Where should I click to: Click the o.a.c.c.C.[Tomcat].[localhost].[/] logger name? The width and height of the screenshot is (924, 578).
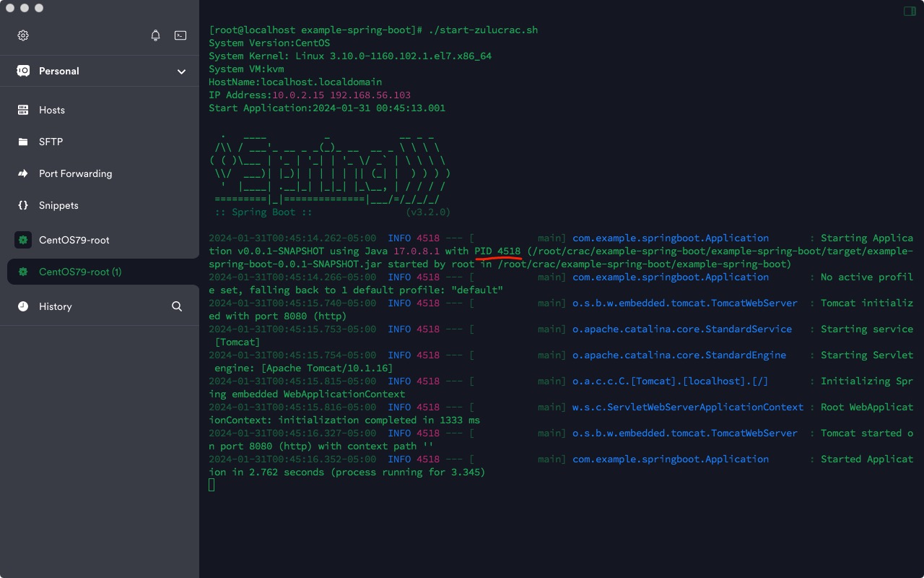coord(671,381)
